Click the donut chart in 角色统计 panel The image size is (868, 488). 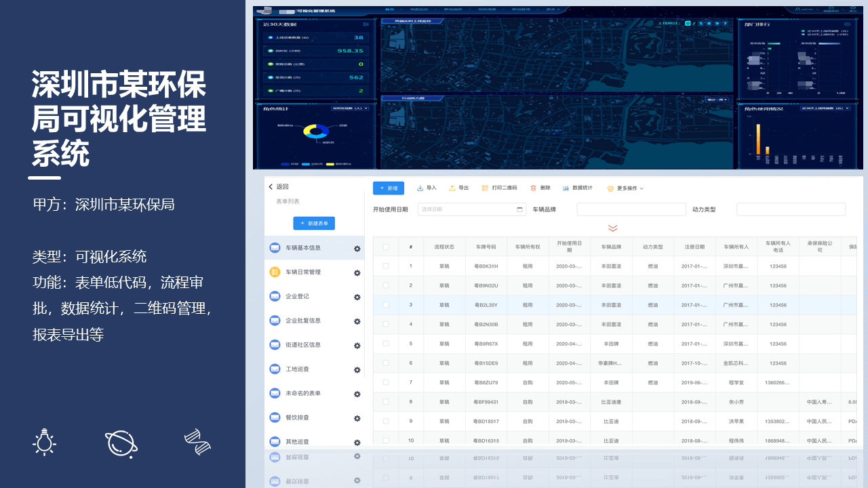[x=315, y=131]
